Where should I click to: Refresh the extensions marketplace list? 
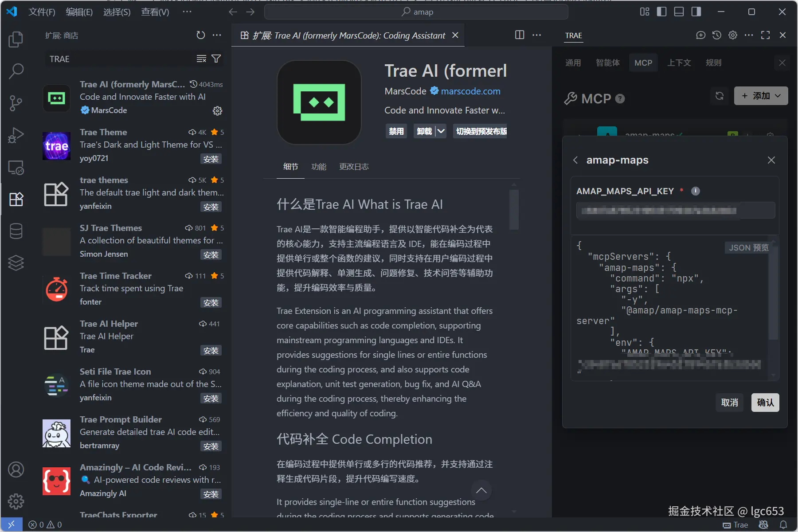(201, 35)
